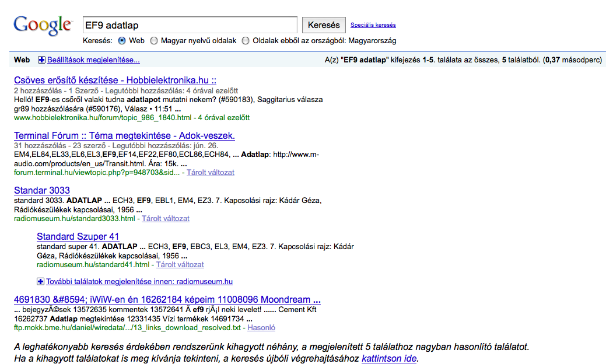Focus the search field containing EF9 adatlap
The height and width of the screenshot is (364, 606).
tap(190, 25)
